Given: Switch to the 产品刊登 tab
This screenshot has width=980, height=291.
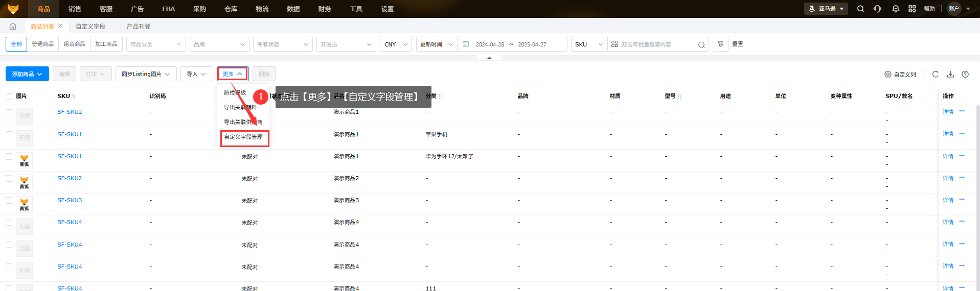Looking at the screenshot, I should pyautogui.click(x=139, y=27).
